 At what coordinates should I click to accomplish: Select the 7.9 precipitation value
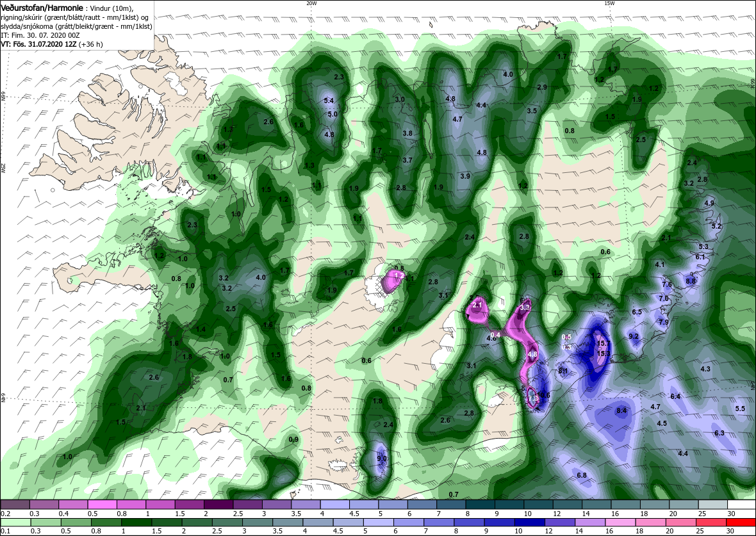664,323
